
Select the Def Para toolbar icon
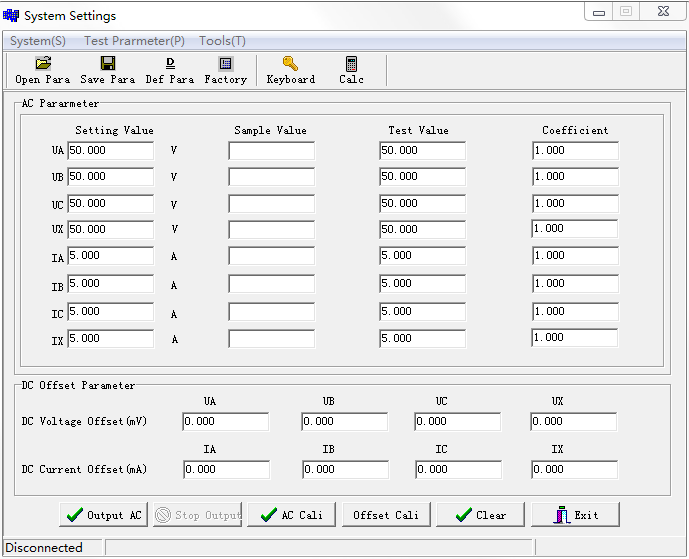pos(170,64)
